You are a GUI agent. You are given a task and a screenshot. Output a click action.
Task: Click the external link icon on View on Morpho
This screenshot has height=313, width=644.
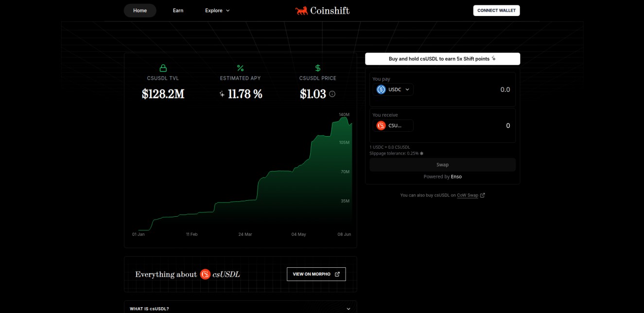337,274
